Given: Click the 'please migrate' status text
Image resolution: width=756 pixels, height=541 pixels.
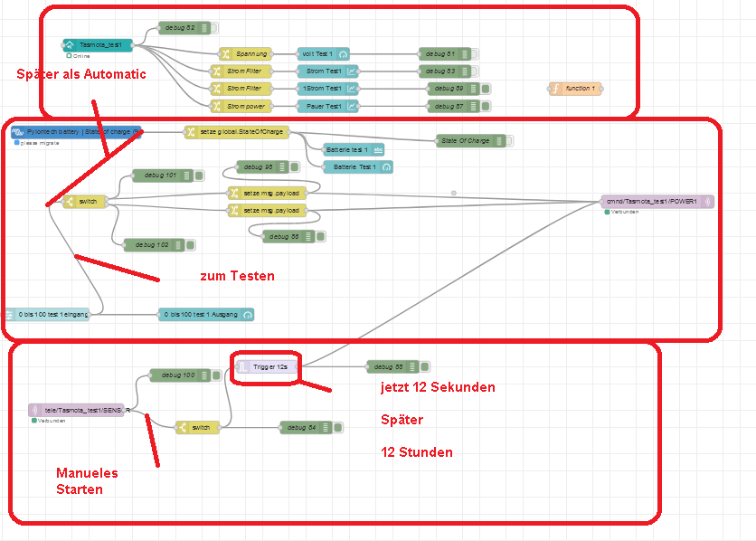Looking at the screenshot, I should click(x=37, y=143).
